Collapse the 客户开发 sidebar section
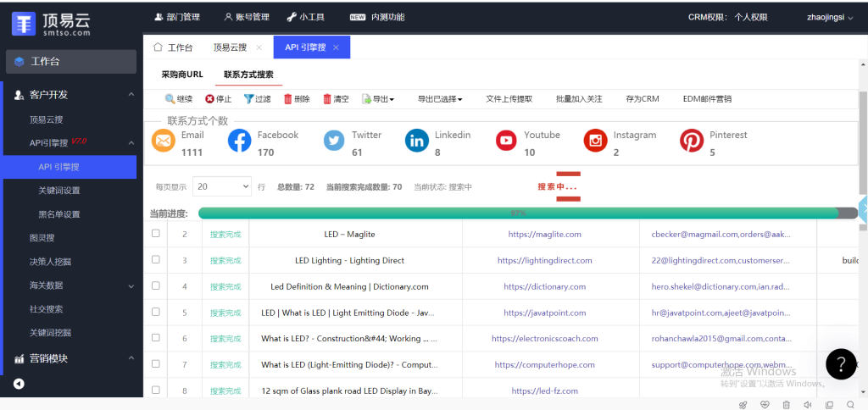 [131, 95]
